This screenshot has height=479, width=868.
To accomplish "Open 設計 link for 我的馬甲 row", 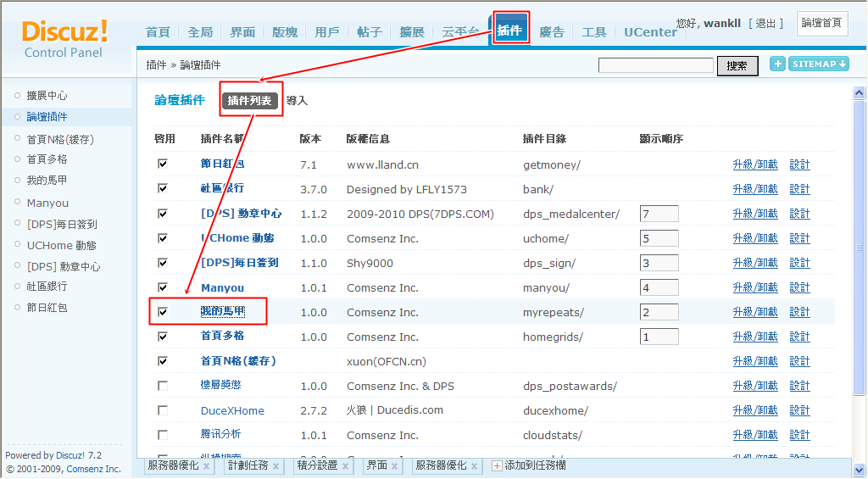I will tap(800, 312).
